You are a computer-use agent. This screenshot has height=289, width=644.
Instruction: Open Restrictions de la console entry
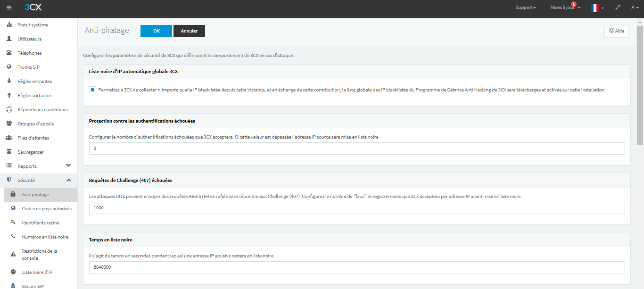[39, 255]
